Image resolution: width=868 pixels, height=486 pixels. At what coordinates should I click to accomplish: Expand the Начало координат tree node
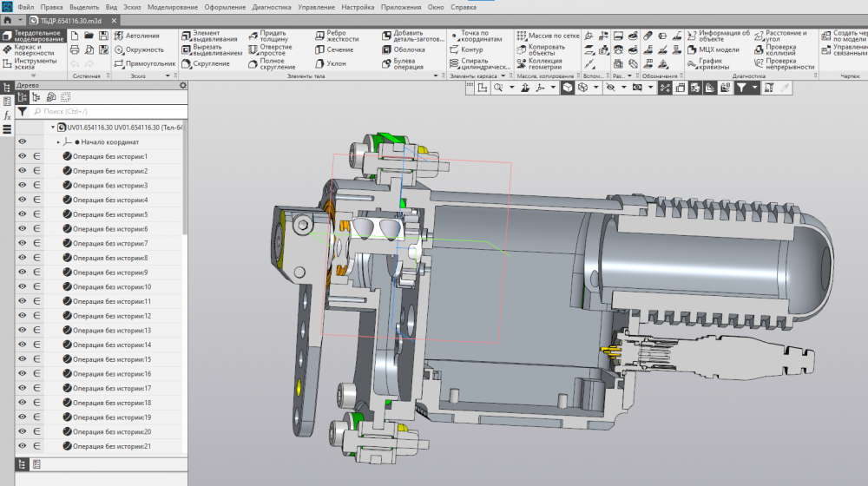(x=58, y=141)
